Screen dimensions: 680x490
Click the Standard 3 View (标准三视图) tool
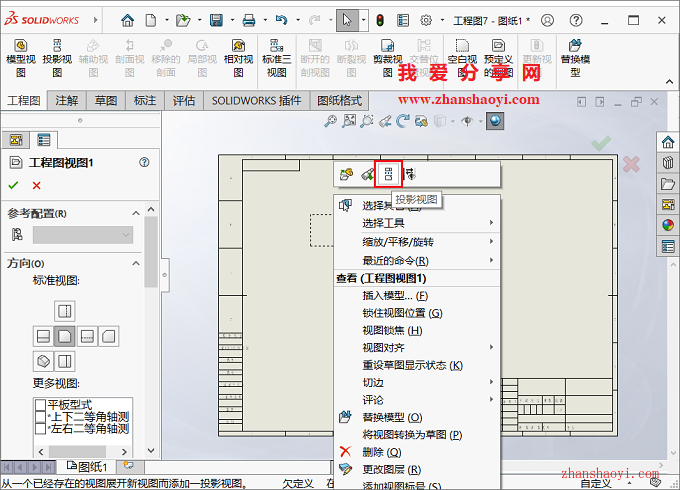tap(276, 58)
